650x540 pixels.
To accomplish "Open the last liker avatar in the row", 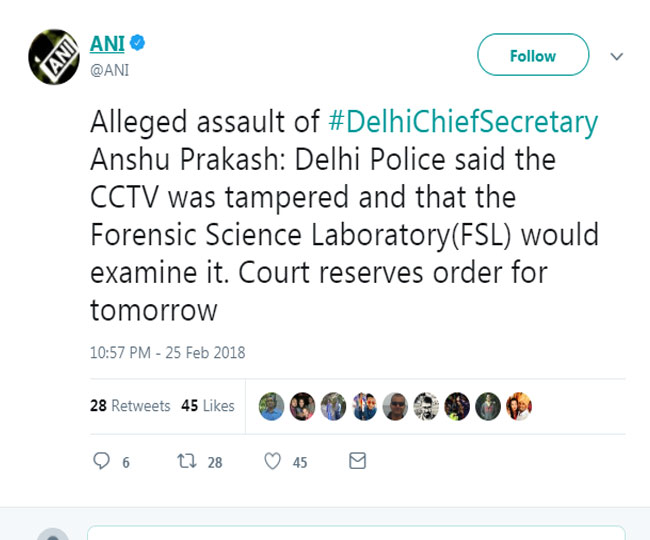I will [519, 405].
